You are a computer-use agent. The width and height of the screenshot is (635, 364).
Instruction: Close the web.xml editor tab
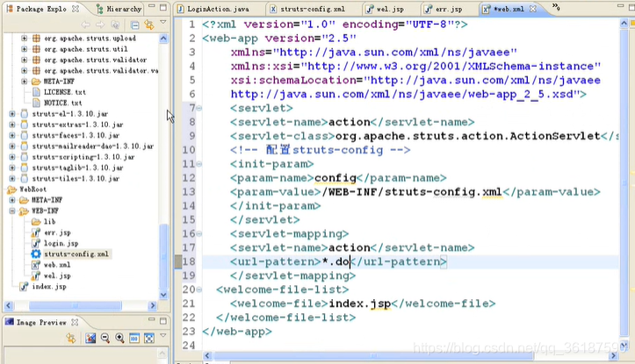tap(533, 9)
